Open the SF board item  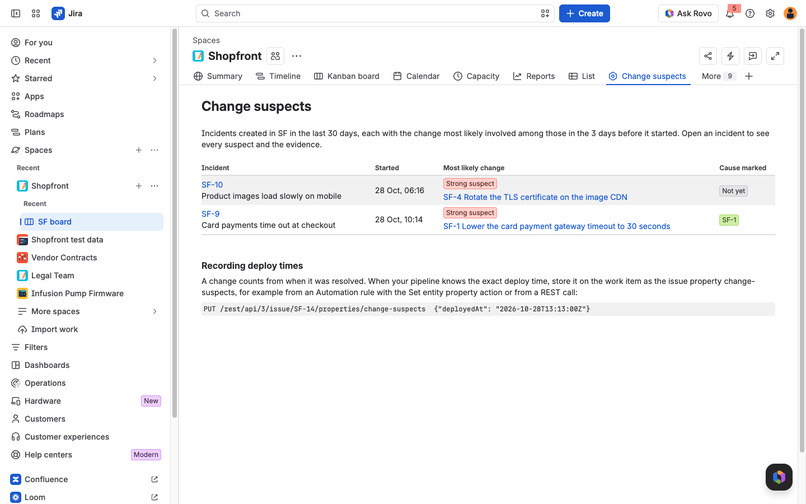91,222
